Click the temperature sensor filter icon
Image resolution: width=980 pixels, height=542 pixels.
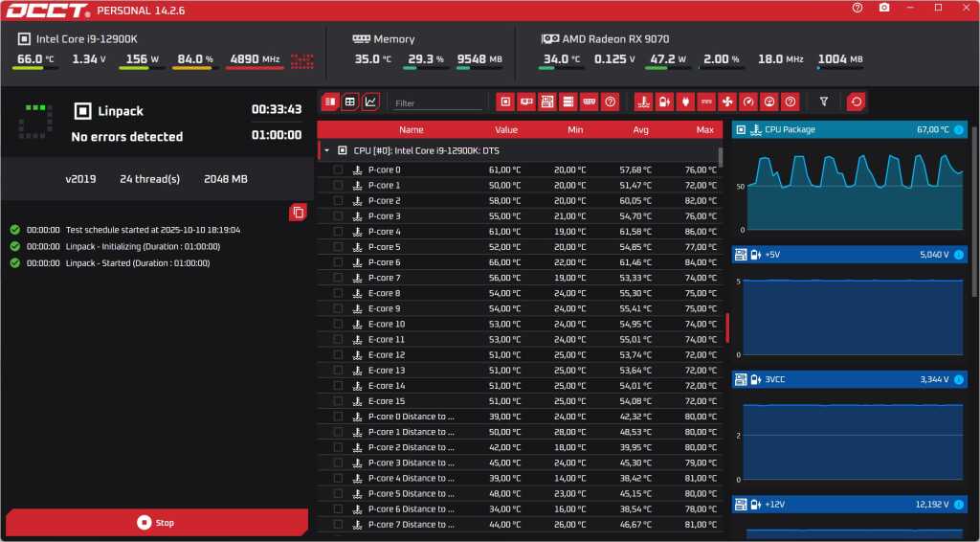[644, 101]
